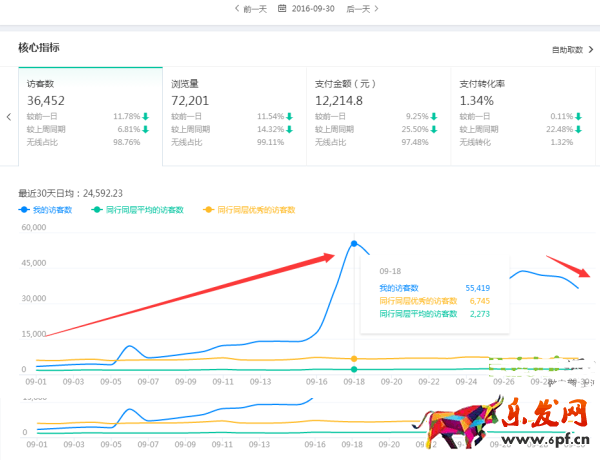Click the green down arrow beside 14.32%
The height and width of the screenshot is (460, 600).
(290, 129)
